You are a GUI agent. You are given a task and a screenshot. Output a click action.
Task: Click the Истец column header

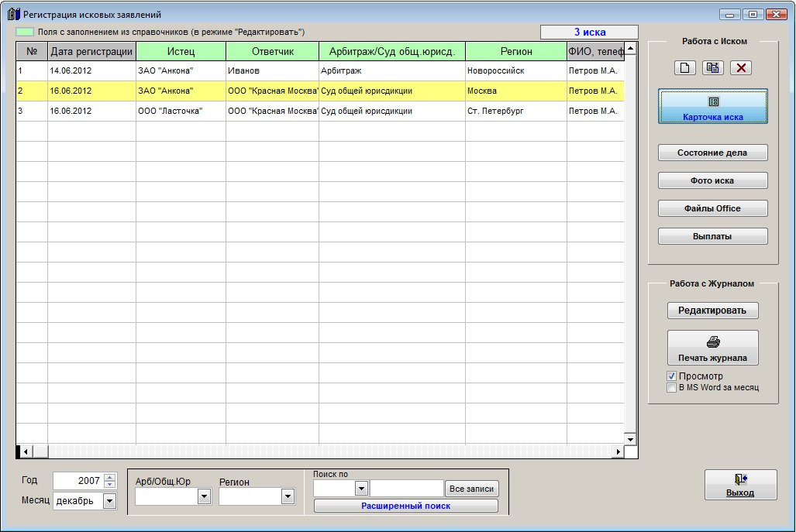click(181, 52)
